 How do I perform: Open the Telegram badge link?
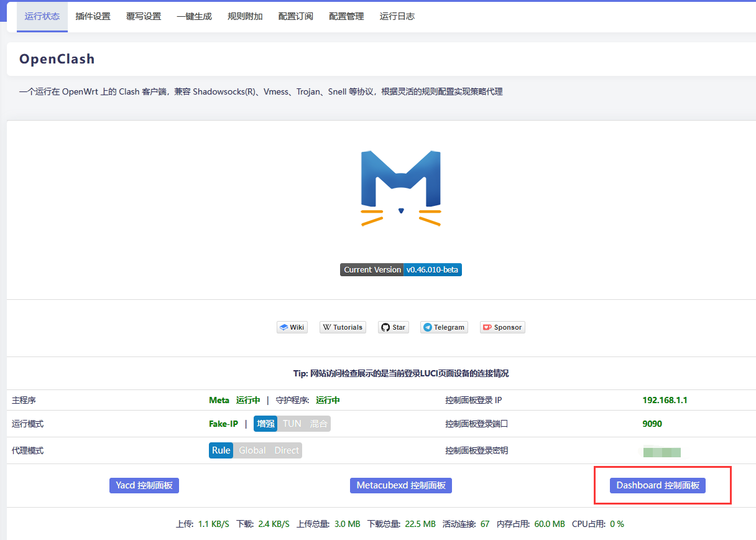click(443, 327)
